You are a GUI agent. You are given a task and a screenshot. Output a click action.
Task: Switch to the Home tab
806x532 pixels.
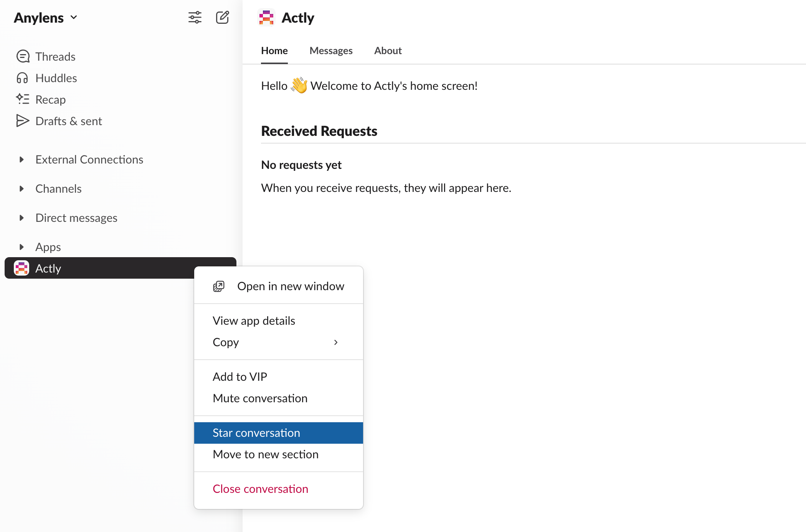click(x=274, y=51)
